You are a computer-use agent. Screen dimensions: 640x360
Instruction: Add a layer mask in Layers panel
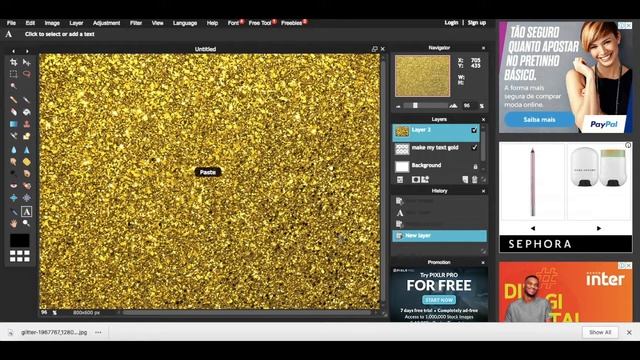416,180
